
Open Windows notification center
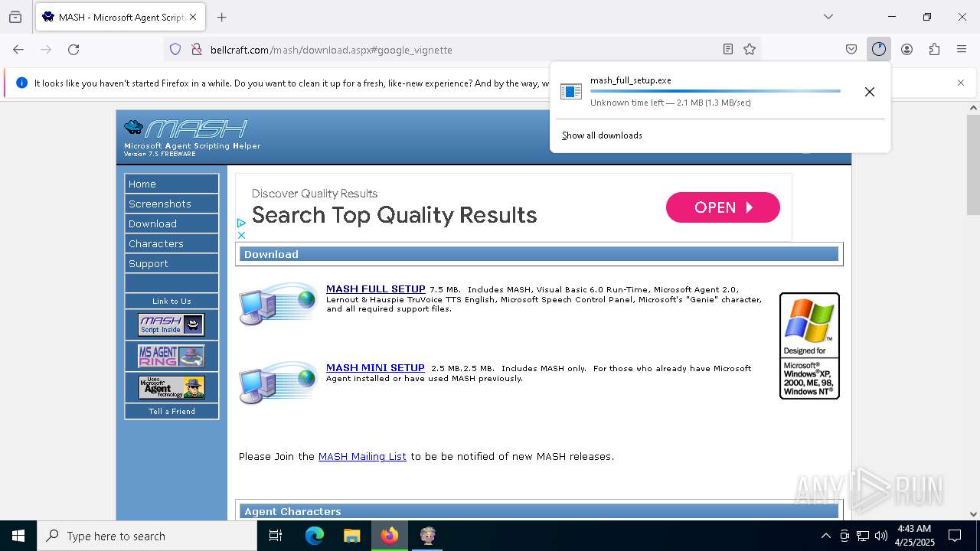click(955, 536)
